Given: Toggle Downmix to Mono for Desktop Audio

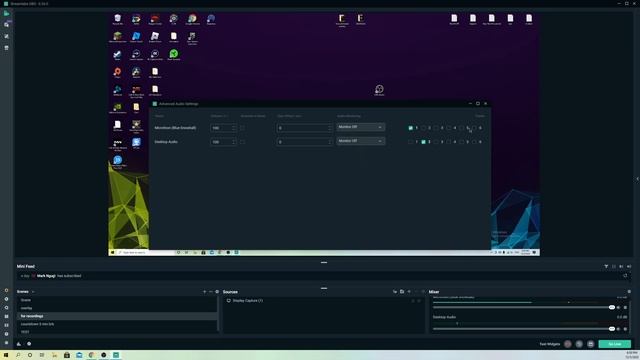Looking at the screenshot, I should coord(242,142).
